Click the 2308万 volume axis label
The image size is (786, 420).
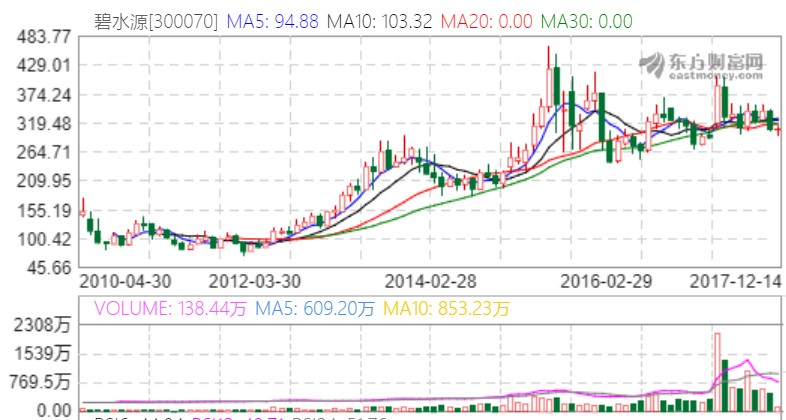point(42,325)
